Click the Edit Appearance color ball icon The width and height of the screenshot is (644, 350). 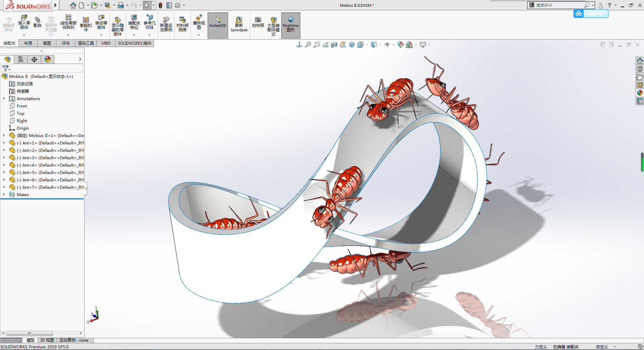pos(400,45)
